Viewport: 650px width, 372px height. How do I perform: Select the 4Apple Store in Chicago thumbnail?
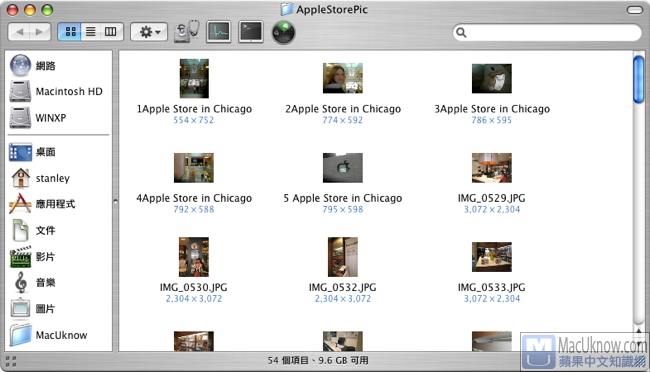[194, 168]
